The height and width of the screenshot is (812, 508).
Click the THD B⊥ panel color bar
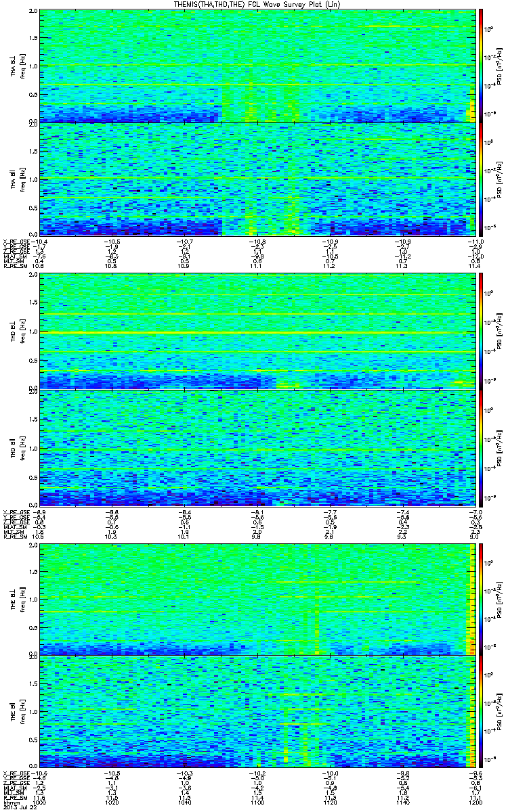(x=481, y=330)
